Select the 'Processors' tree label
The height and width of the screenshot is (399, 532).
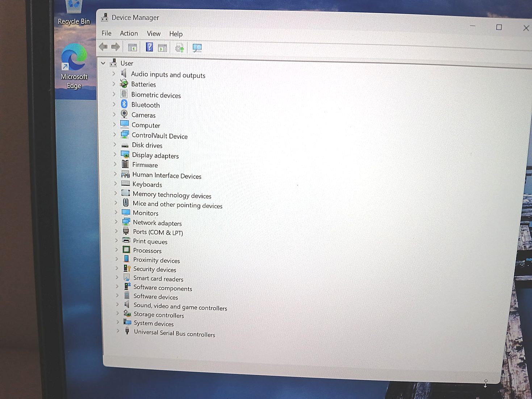coord(147,251)
